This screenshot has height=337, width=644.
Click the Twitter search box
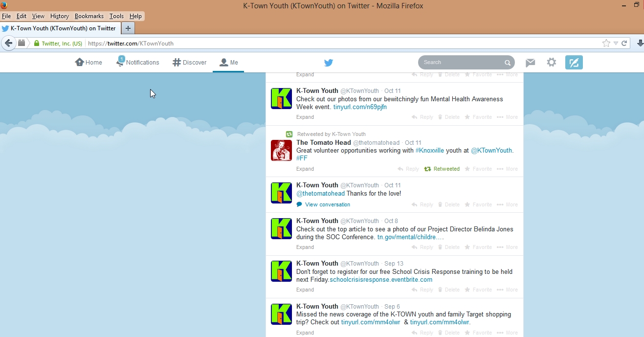pos(462,63)
